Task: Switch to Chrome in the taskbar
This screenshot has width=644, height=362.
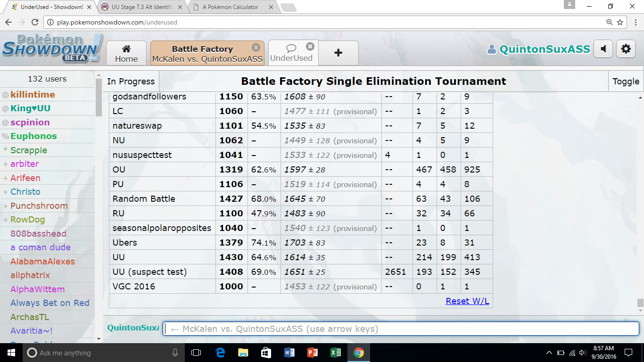Action: coord(359,353)
